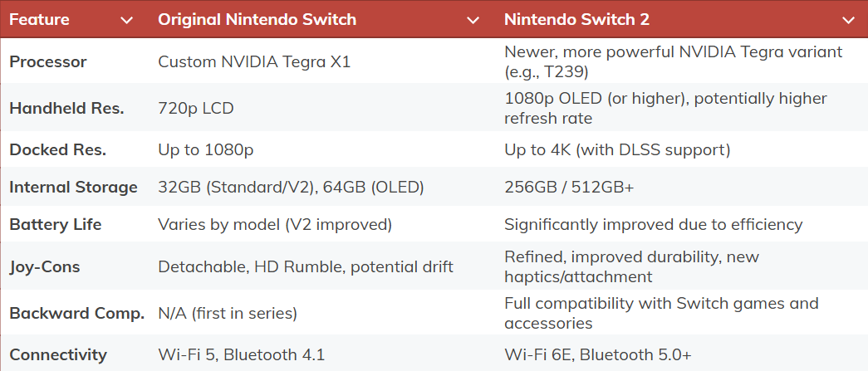Select the Connectivity row label
This screenshot has width=868, height=371.
pos(58,355)
